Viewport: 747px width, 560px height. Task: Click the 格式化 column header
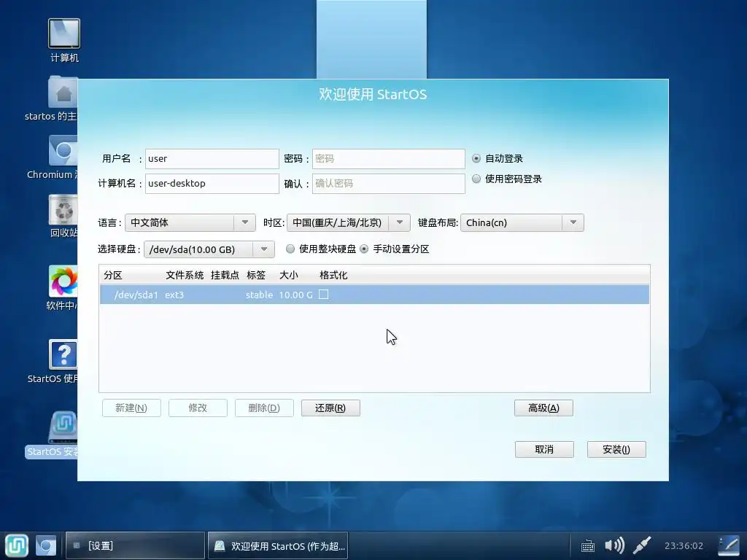pyautogui.click(x=333, y=275)
